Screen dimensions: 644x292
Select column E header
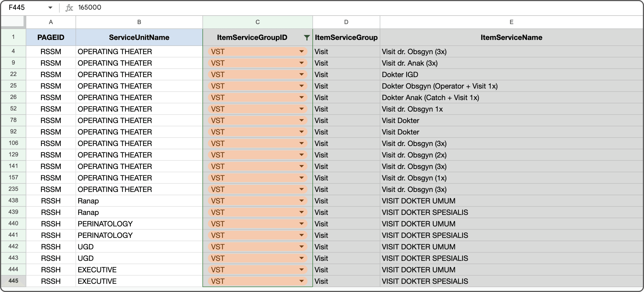click(511, 22)
